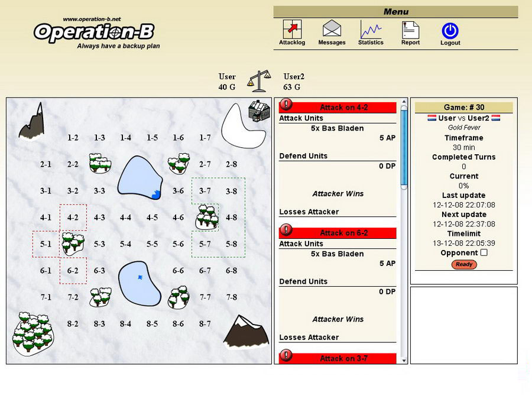Select map tile 3-7

click(x=205, y=191)
